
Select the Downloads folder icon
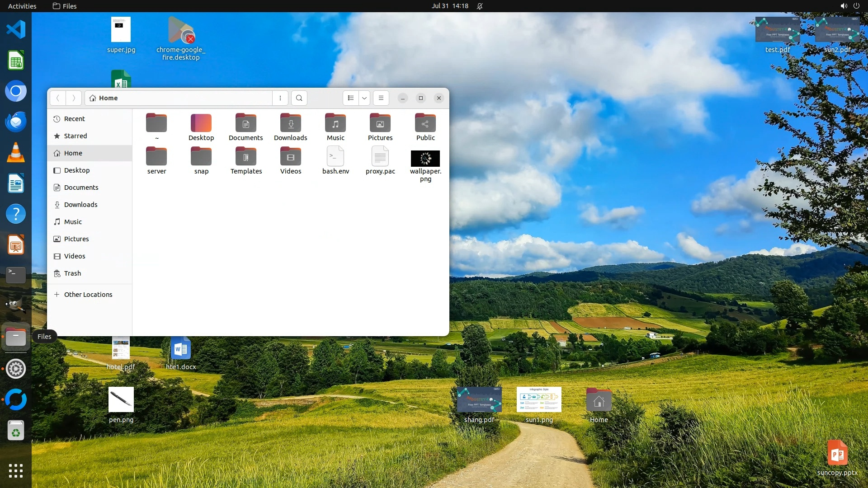tap(291, 123)
